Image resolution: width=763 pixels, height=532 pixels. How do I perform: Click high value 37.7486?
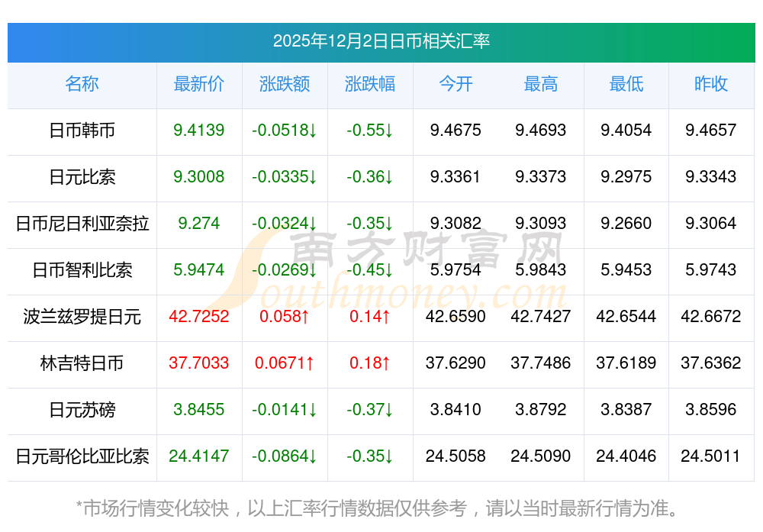point(541,363)
